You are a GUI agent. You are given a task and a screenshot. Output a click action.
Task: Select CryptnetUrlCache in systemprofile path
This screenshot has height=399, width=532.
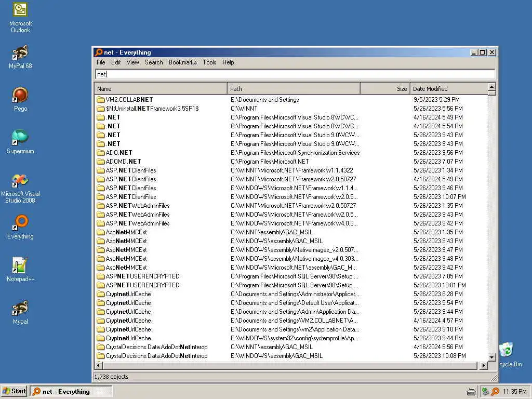coord(128,338)
